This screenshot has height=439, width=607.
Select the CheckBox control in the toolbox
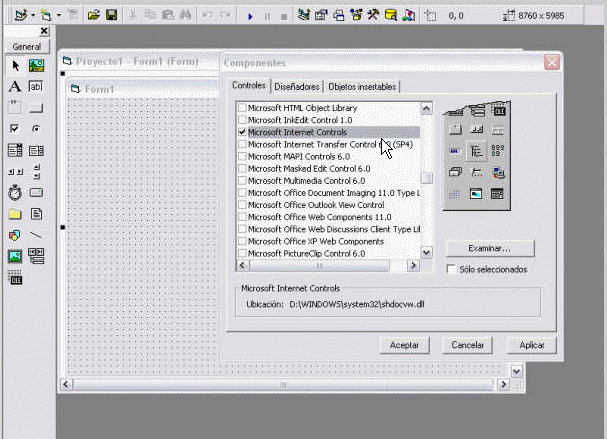pyautogui.click(x=14, y=129)
